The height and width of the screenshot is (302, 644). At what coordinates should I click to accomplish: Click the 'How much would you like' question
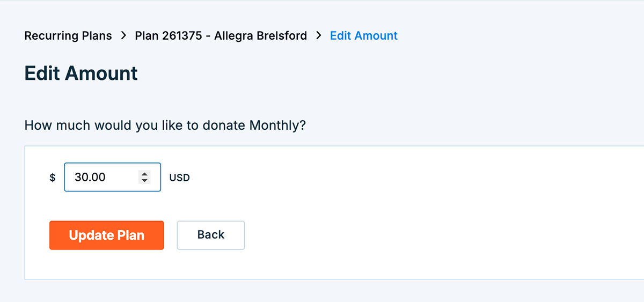coord(134,126)
